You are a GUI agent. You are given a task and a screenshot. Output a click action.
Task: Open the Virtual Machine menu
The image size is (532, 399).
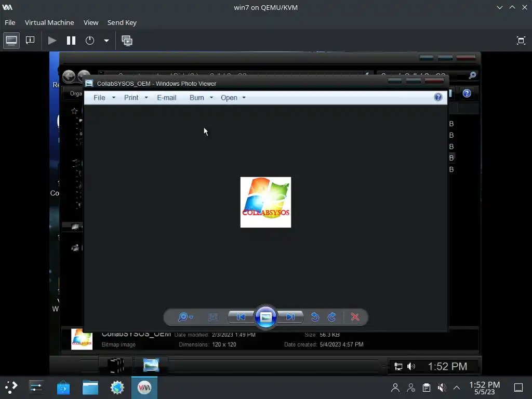(x=49, y=22)
